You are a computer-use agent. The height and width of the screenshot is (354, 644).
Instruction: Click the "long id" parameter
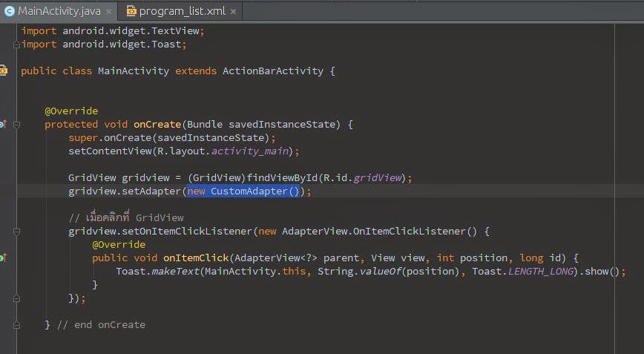543,258
